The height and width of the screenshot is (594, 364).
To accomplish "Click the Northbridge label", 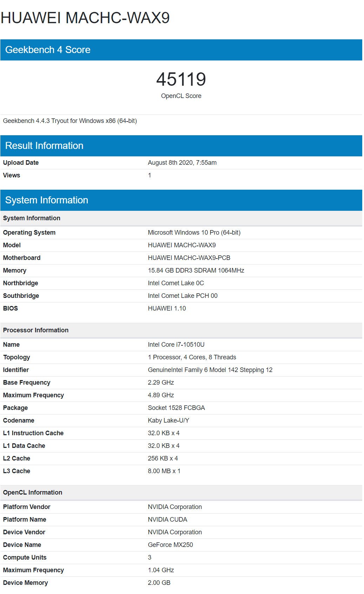I will 21,283.
